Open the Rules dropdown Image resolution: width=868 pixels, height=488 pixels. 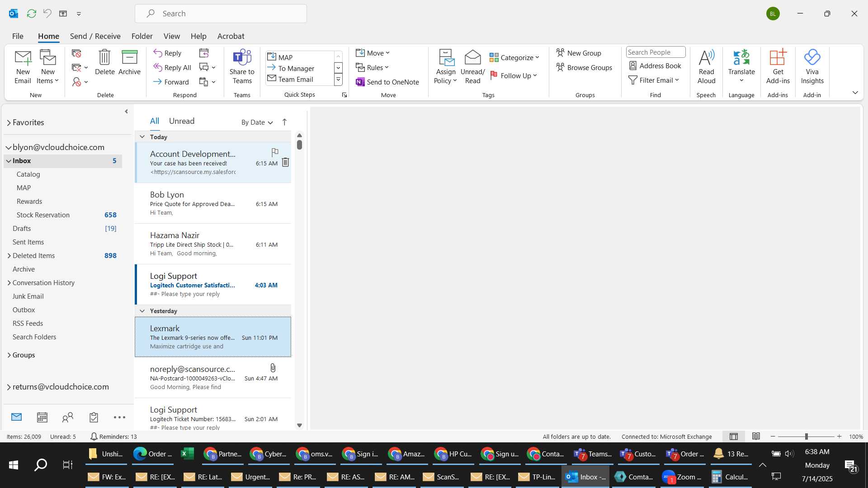tap(372, 67)
